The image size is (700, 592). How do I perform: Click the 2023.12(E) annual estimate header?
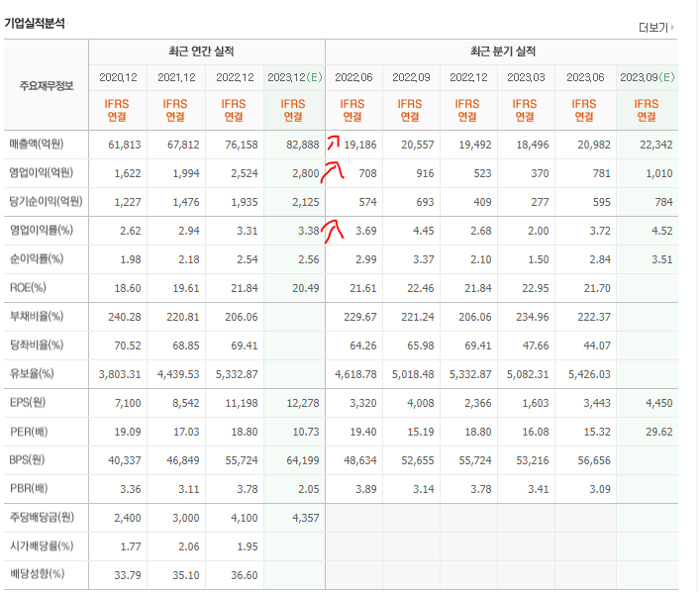295,77
